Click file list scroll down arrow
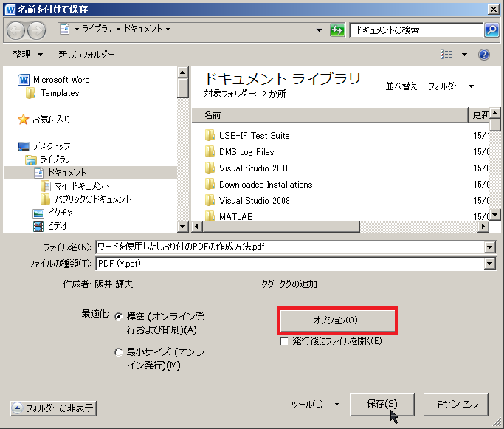504x429 pixels. (x=495, y=214)
